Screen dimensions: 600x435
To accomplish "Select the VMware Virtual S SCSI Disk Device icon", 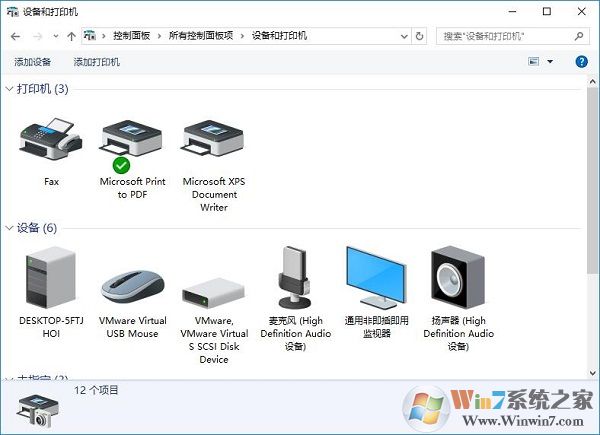I will pyautogui.click(x=214, y=293).
